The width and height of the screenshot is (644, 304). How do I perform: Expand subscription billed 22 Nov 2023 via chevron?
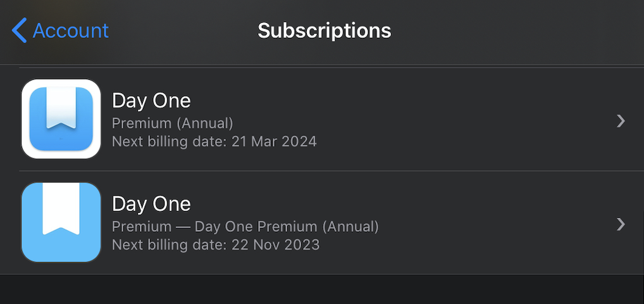[x=621, y=224]
